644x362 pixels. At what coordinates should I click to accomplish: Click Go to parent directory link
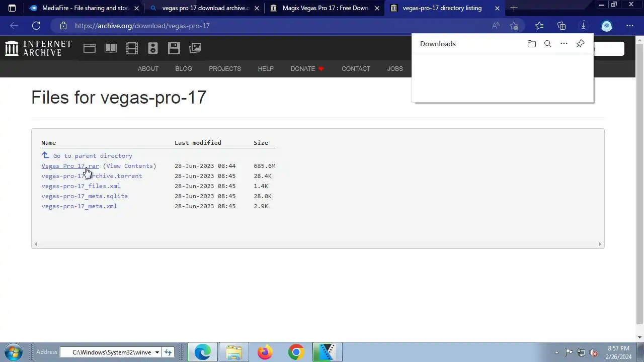[x=87, y=156]
